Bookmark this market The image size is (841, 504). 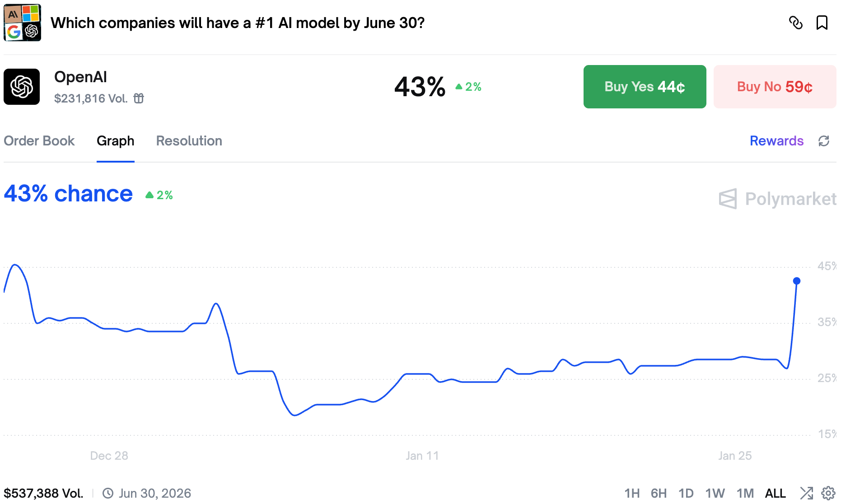(822, 23)
